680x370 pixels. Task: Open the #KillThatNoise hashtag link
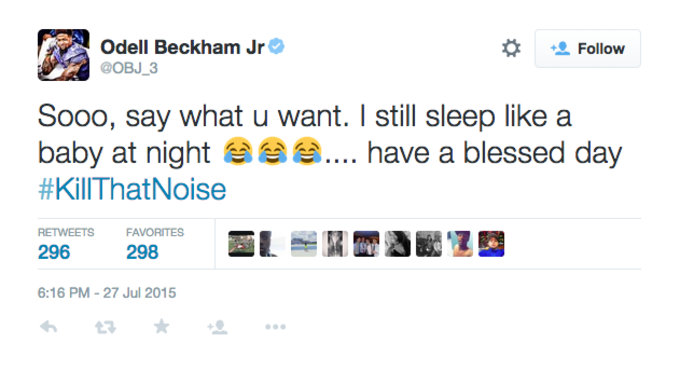pos(132,189)
